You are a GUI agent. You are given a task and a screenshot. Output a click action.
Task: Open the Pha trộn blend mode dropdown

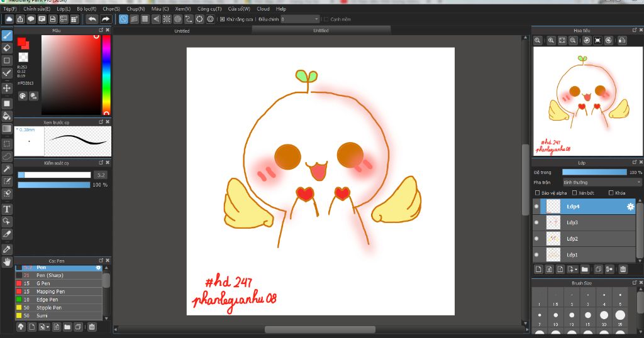tap(602, 182)
